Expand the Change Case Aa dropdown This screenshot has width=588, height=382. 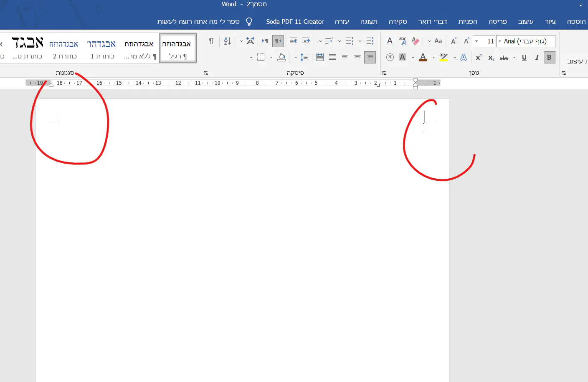coord(429,41)
